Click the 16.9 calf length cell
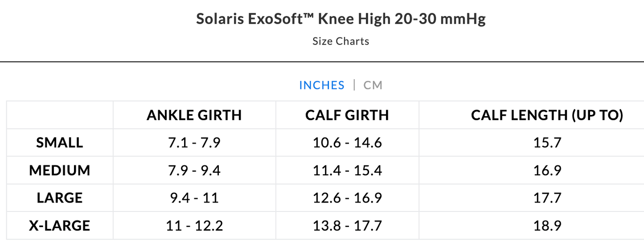This screenshot has height=248, width=644. [547, 171]
